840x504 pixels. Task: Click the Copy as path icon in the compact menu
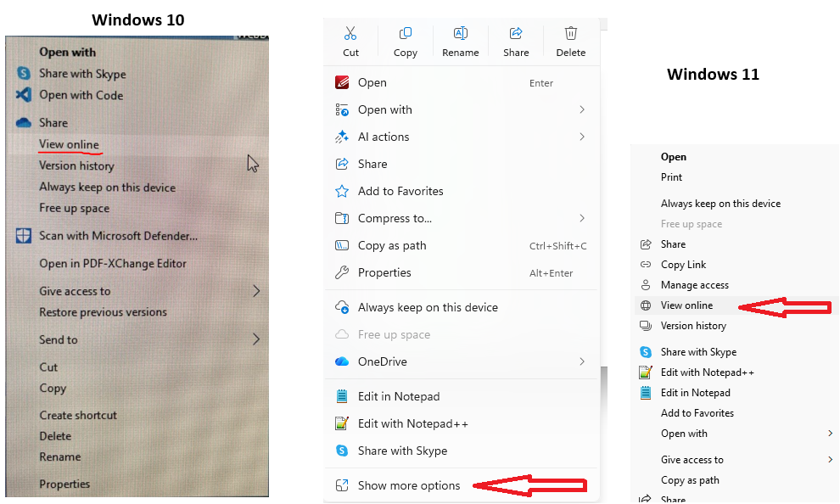[342, 245]
